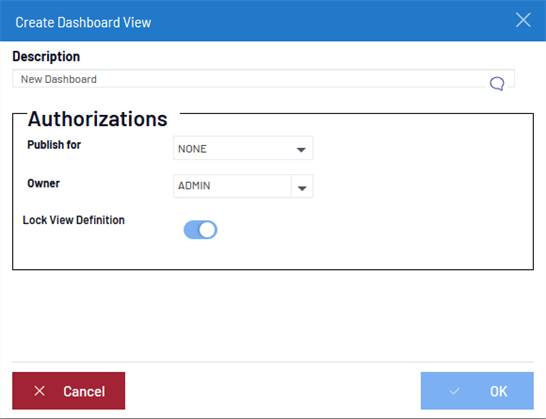Image resolution: width=546 pixels, height=419 pixels.
Task: Click the Cancel button
Action: coord(69,390)
